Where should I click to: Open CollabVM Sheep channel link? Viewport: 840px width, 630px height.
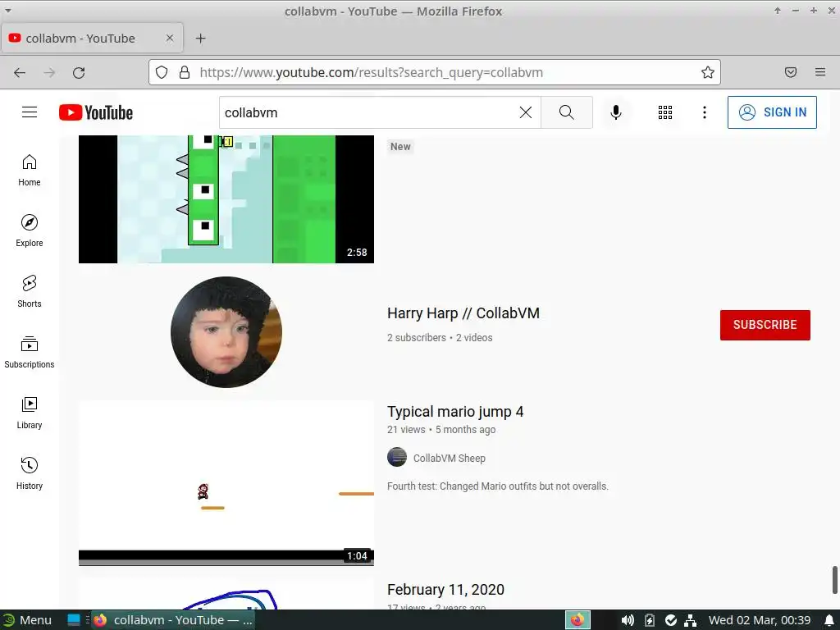449,458
